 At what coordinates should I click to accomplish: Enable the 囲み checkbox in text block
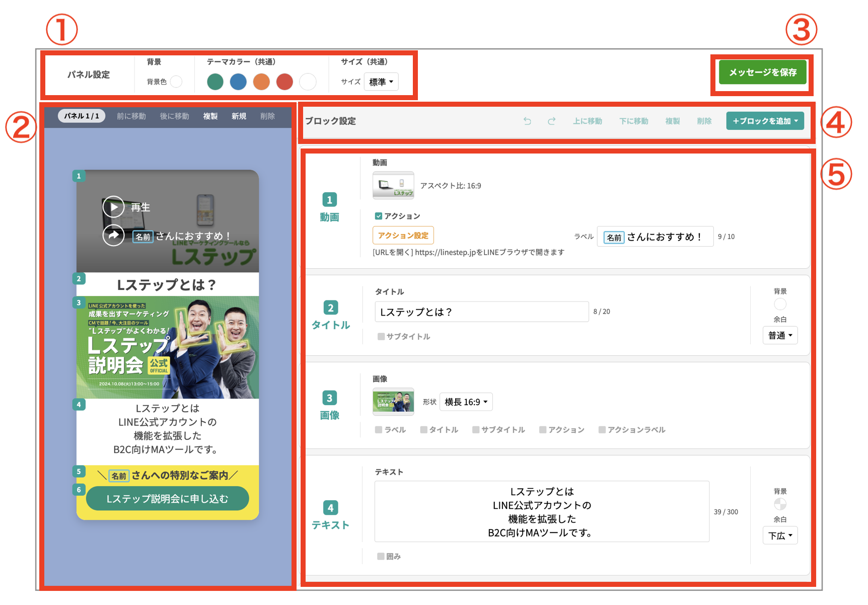[381, 556]
